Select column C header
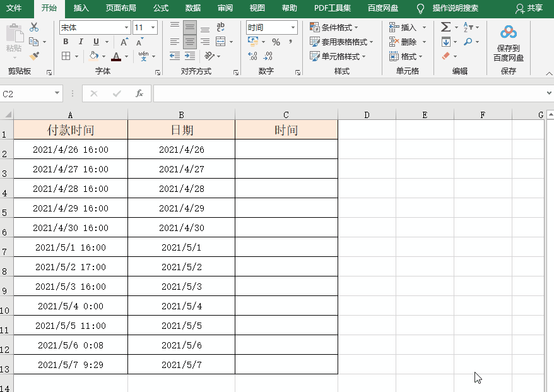The image size is (554, 392). tap(286, 114)
